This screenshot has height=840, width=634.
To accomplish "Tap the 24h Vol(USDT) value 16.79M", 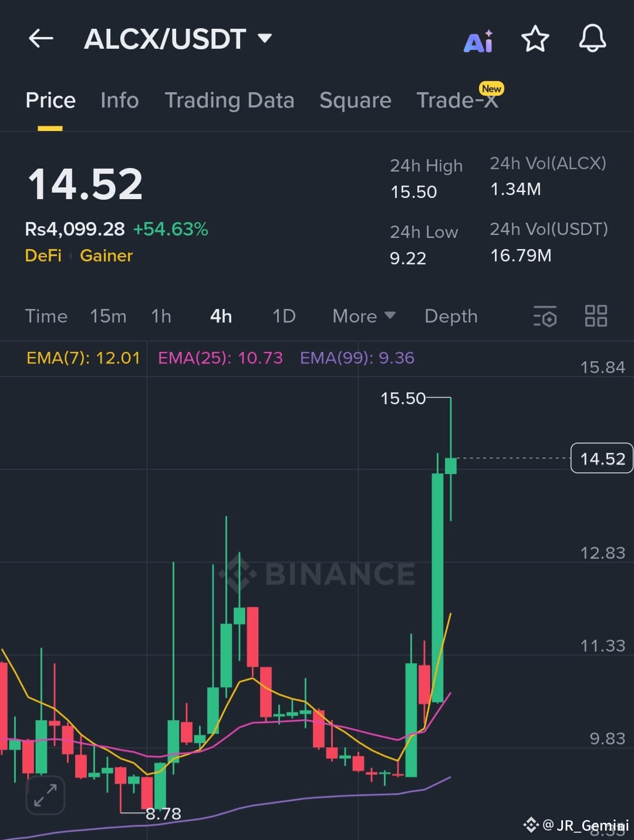I will click(521, 256).
